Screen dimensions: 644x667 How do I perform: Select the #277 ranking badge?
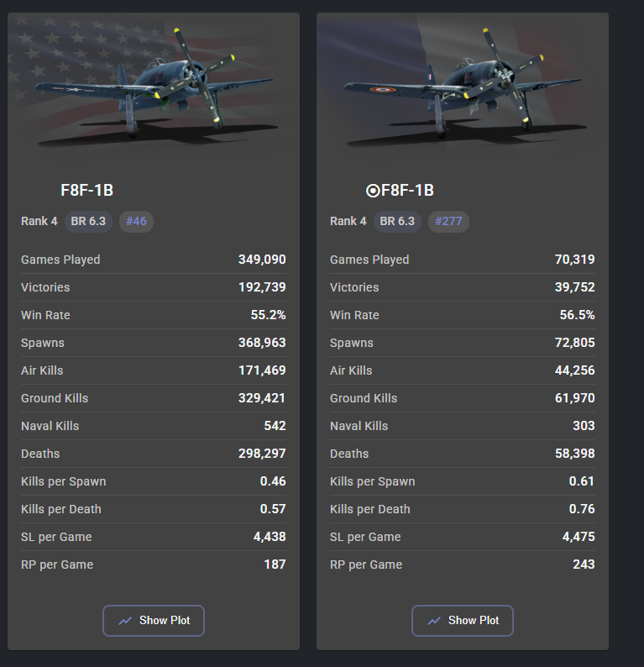448,222
